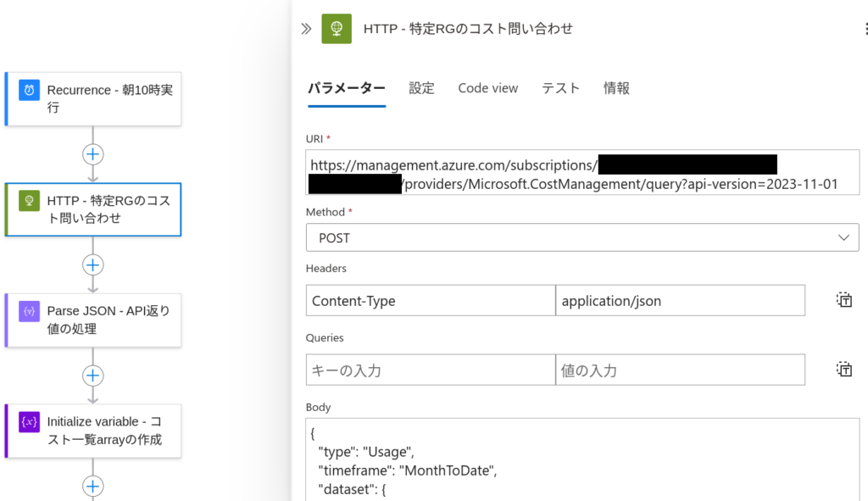Click the panel title HTTP - 特定RGのコスト問い合わせ
This screenshot has height=501, width=868.
click(x=468, y=29)
